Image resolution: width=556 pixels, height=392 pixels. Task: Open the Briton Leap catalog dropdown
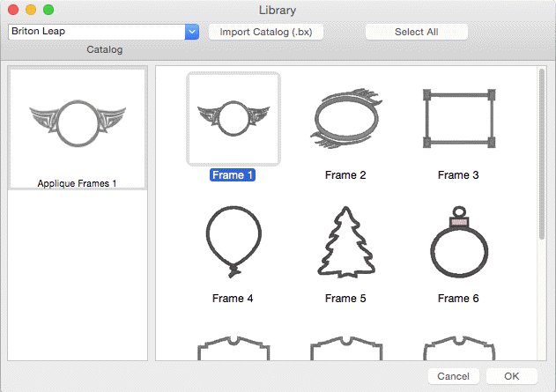click(97, 32)
